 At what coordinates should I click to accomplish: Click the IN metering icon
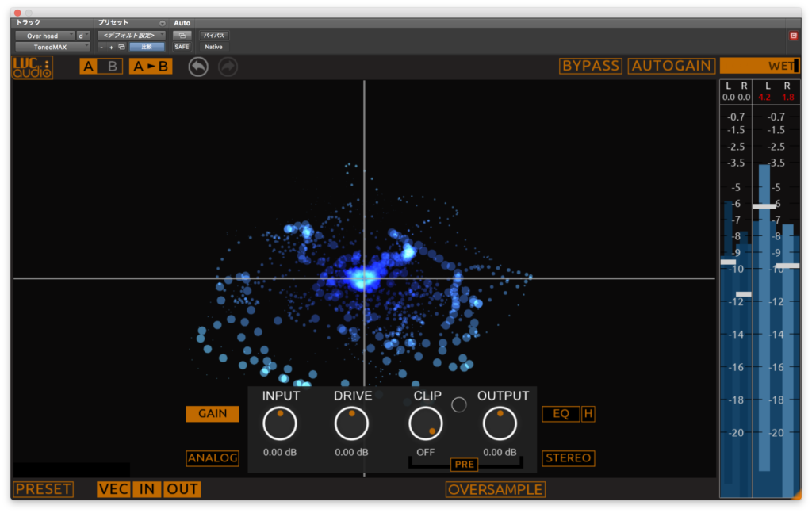(x=146, y=489)
